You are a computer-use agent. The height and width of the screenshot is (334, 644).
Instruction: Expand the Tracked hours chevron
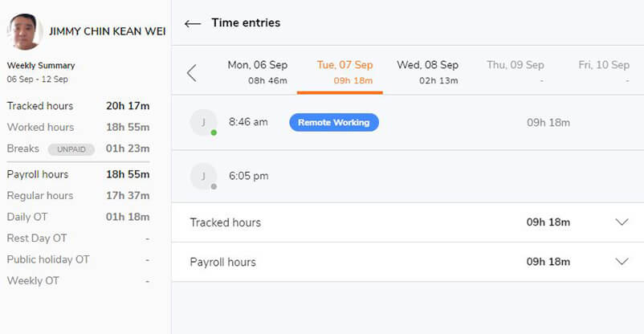622,222
